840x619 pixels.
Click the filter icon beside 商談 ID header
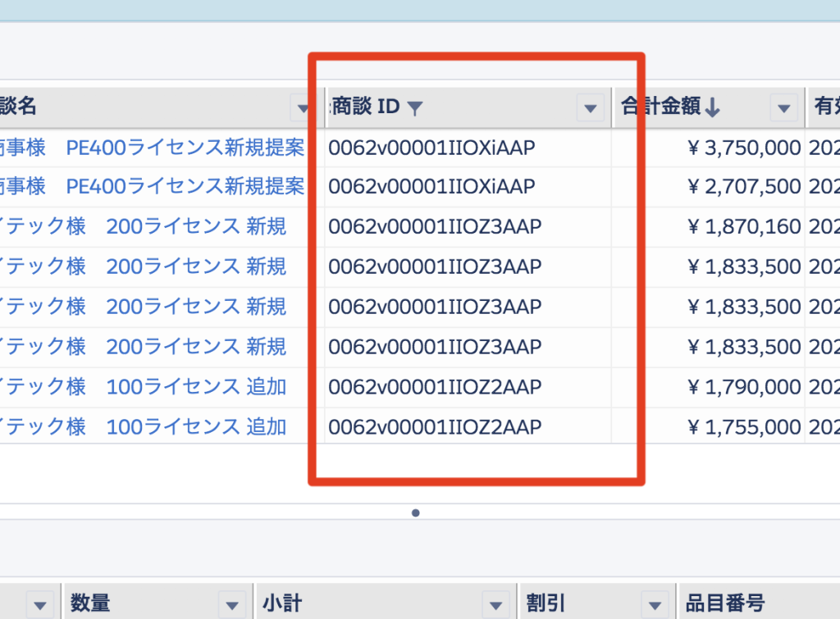pyautogui.click(x=415, y=107)
